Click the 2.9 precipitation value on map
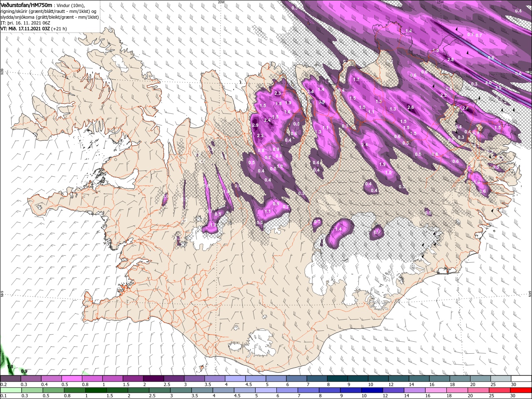The height and width of the screenshot is (399, 532). 255,125
